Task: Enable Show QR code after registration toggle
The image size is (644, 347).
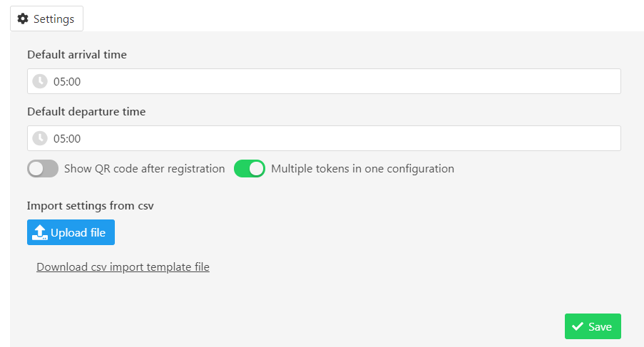Action: click(x=43, y=169)
